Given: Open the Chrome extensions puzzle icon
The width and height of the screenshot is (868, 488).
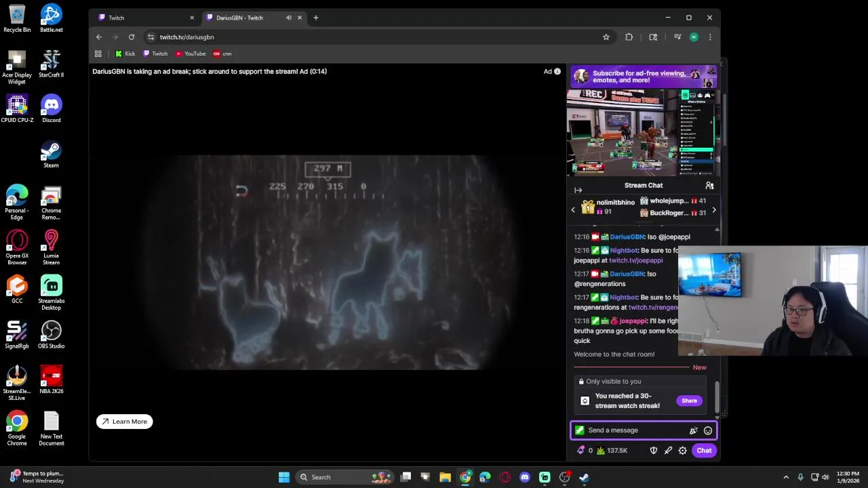Looking at the screenshot, I should pos(629,37).
